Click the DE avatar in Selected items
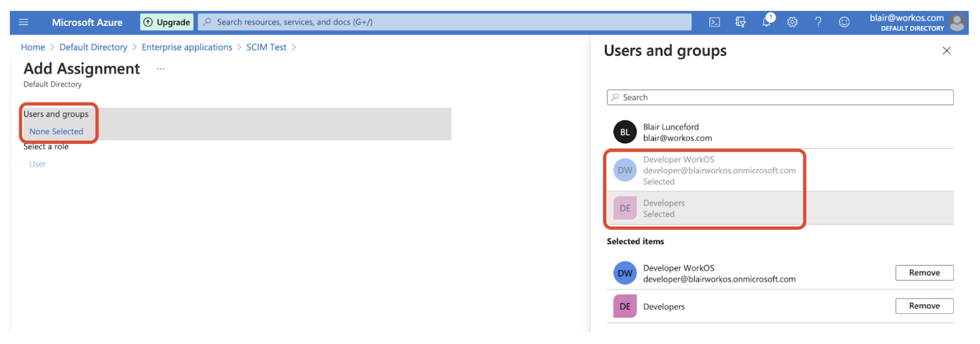This screenshot has width=980, height=344. pyautogui.click(x=625, y=306)
